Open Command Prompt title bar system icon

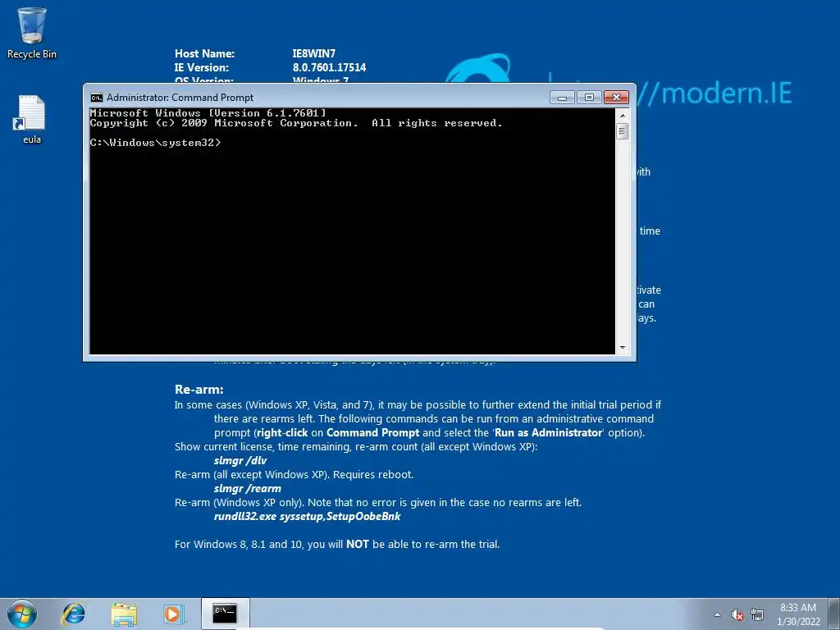(97, 98)
